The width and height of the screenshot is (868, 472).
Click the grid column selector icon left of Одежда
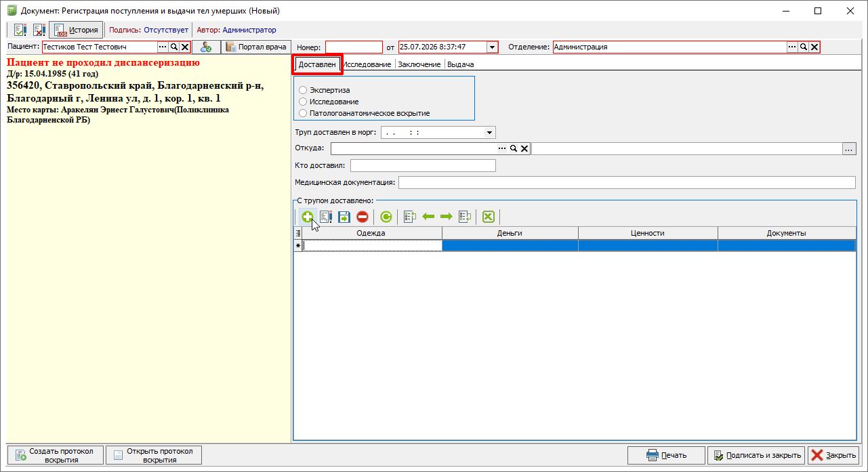[x=297, y=233]
